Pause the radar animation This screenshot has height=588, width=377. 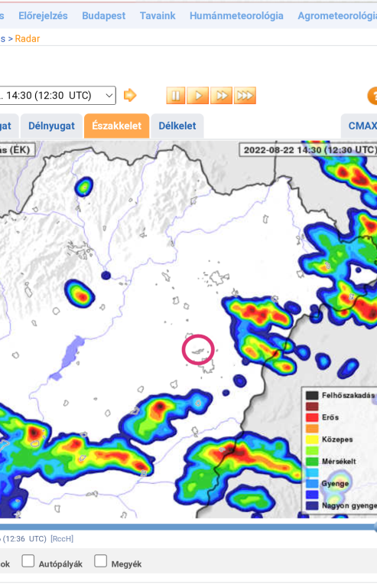[x=176, y=96]
